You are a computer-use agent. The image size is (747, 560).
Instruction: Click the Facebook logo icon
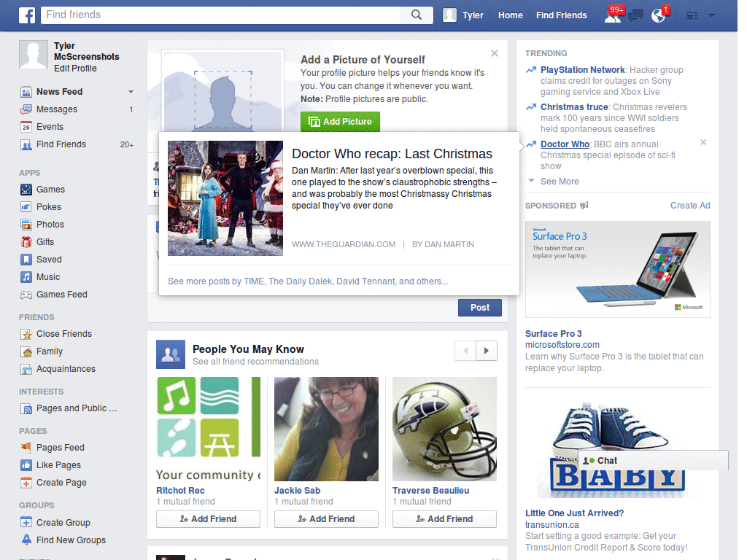(27, 15)
